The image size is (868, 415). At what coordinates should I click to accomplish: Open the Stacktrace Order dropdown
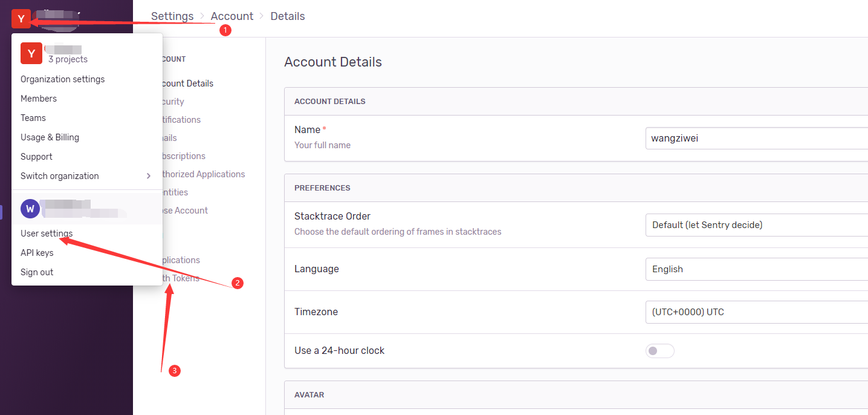click(756, 225)
